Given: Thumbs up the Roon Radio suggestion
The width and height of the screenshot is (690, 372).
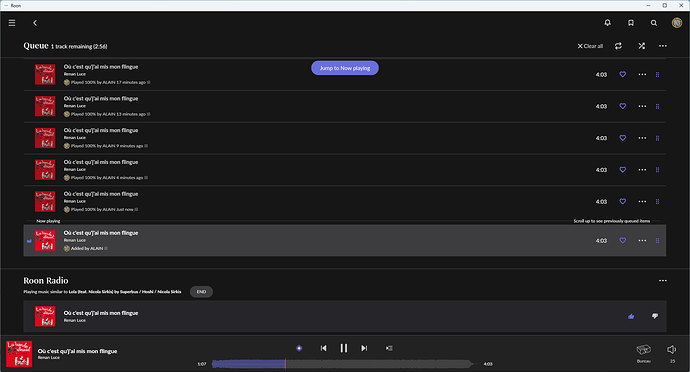Looking at the screenshot, I should pos(631,316).
